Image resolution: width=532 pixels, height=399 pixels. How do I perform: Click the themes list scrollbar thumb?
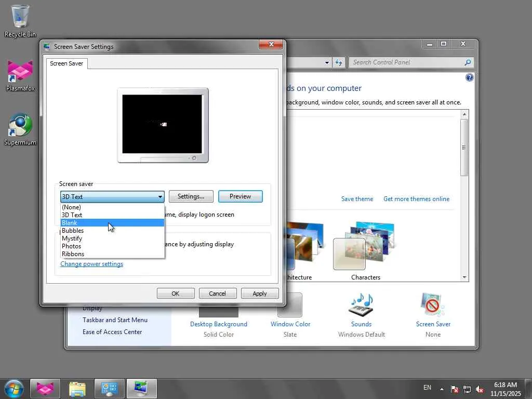coord(464,147)
